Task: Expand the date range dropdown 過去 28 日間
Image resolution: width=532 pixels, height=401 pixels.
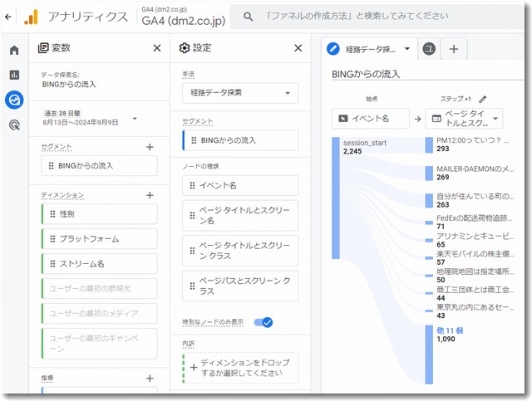Action: pyautogui.click(x=135, y=118)
